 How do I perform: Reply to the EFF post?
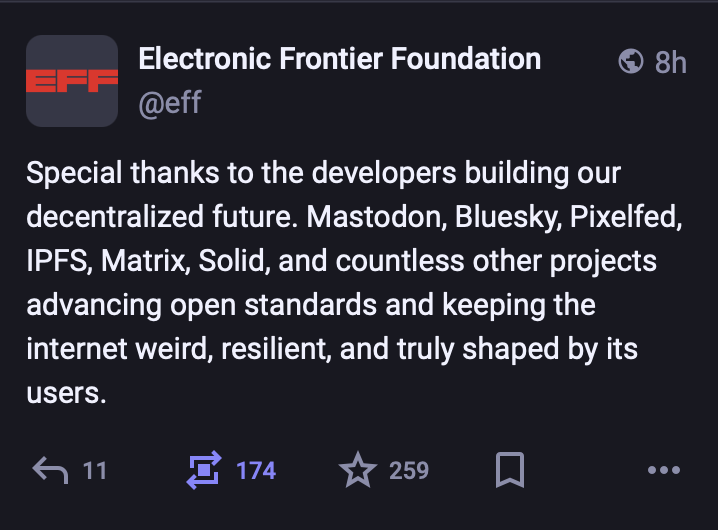coord(51,469)
